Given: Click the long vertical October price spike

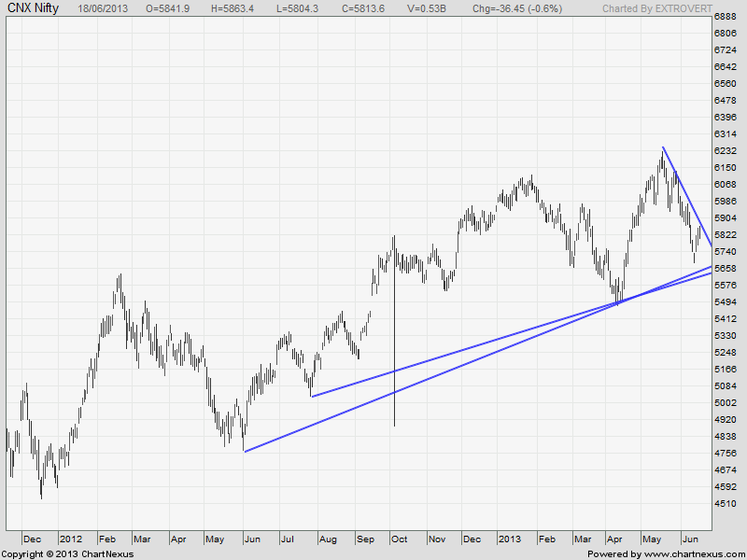Looking at the screenshot, I should (x=394, y=373).
